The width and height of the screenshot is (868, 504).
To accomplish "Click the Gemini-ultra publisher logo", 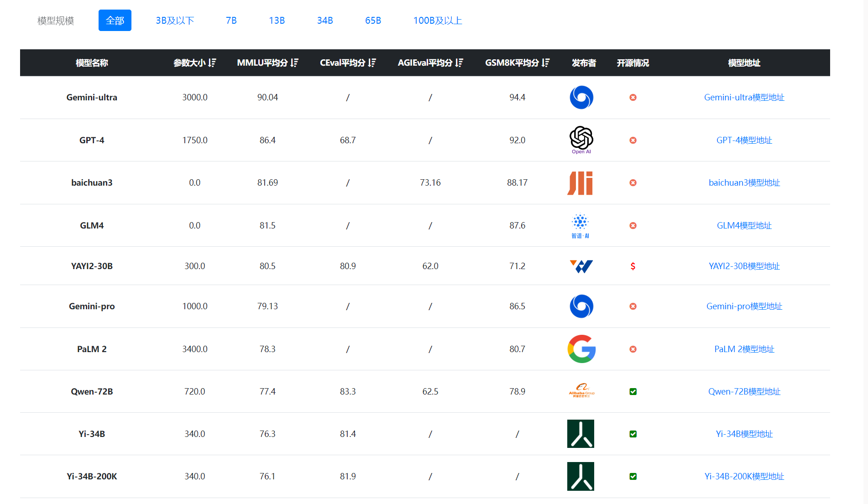I will 581,97.
